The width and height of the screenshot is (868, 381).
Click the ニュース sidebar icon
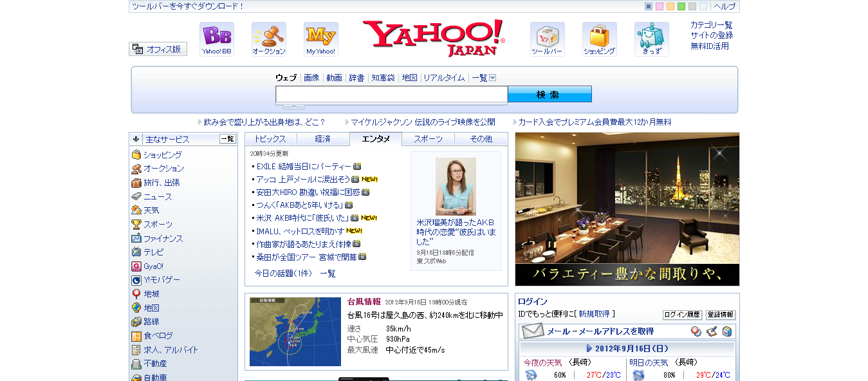coord(136,196)
